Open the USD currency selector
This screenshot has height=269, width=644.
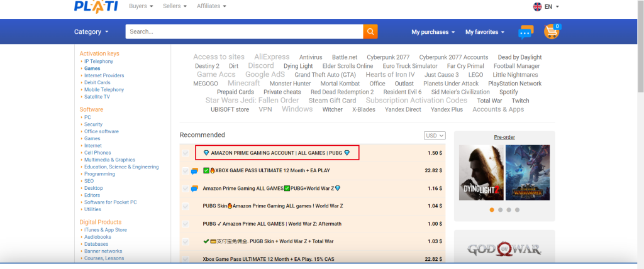click(435, 136)
